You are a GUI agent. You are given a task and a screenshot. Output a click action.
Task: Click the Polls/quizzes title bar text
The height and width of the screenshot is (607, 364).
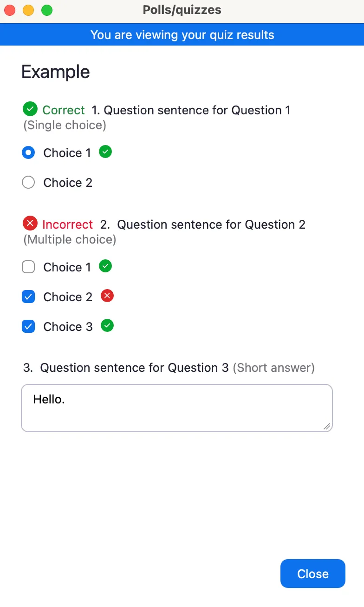[x=182, y=10]
